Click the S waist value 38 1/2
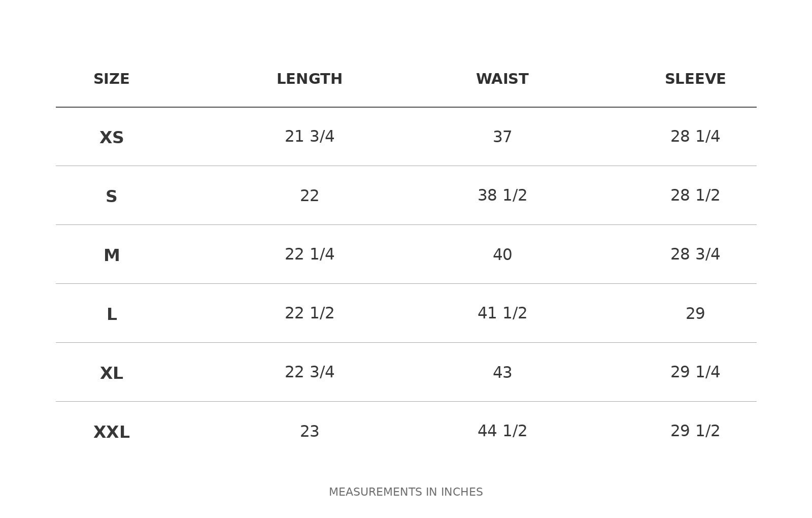Image resolution: width=812 pixels, height=518 pixels. [x=502, y=196]
